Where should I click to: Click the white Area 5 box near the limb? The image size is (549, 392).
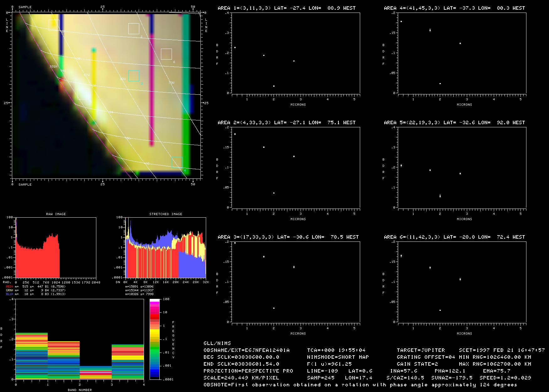(x=83, y=94)
